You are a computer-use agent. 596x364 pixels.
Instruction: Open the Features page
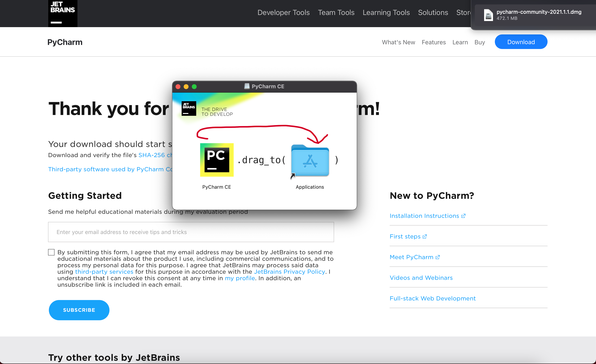(x=434, y=42)
